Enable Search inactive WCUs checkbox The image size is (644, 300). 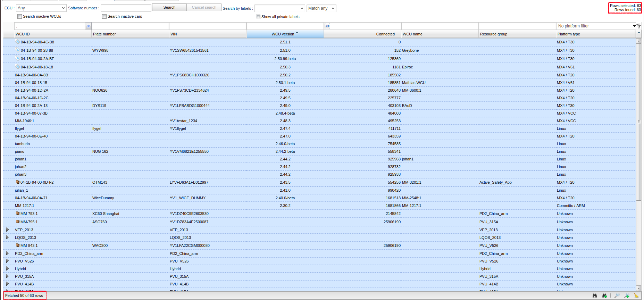coord(20,17)
